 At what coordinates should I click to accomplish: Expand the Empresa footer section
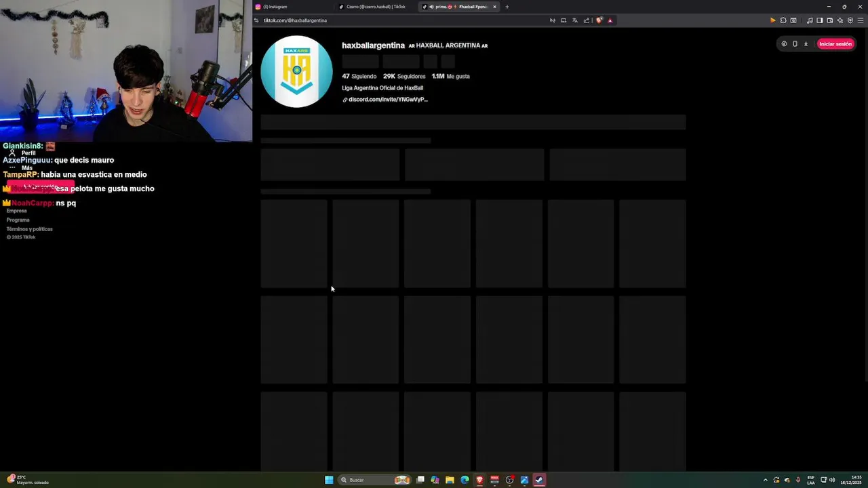pos(17,211)
